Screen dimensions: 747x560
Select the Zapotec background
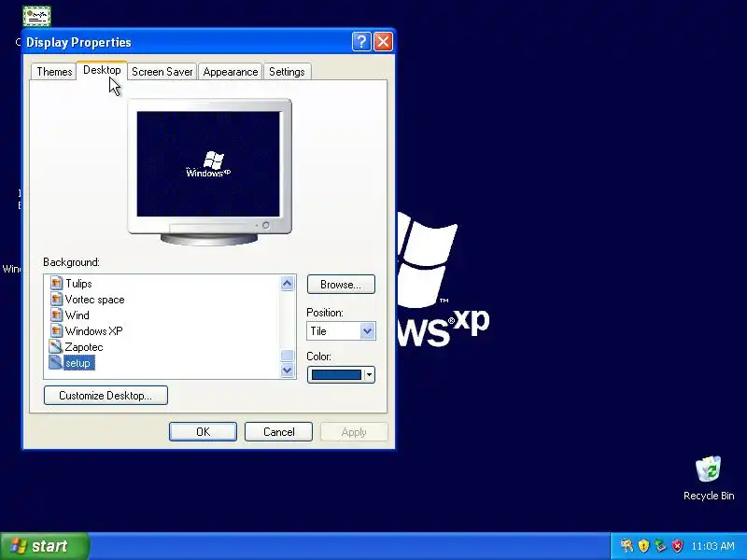(84, 347)
